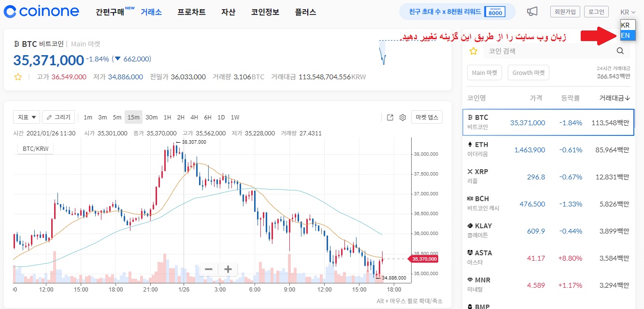Open the announcements megaphone icon
This screenshot has width=644, height=309.
[532, 12]
